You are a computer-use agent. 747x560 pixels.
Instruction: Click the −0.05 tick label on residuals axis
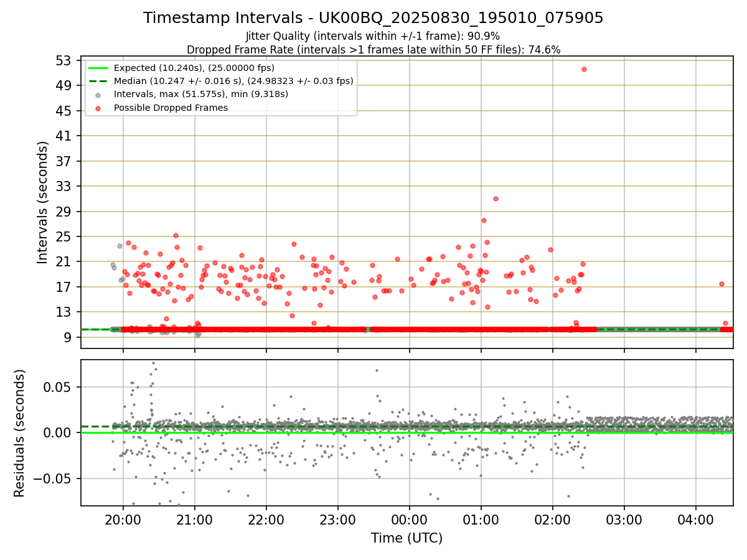pyautogui.click(x=52, y=478)
